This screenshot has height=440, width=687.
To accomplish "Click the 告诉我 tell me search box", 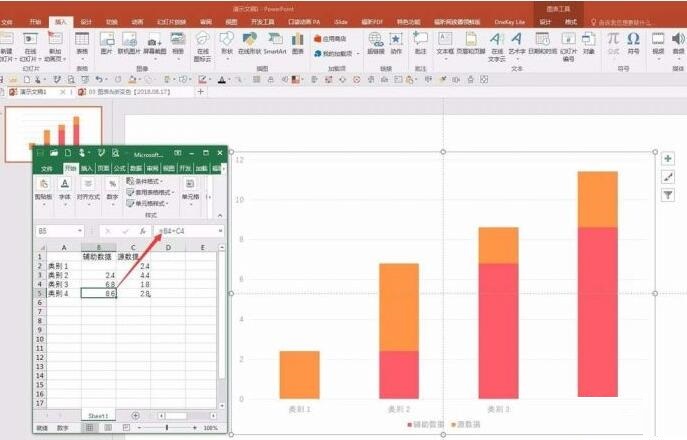I will [x=621, y=21].
